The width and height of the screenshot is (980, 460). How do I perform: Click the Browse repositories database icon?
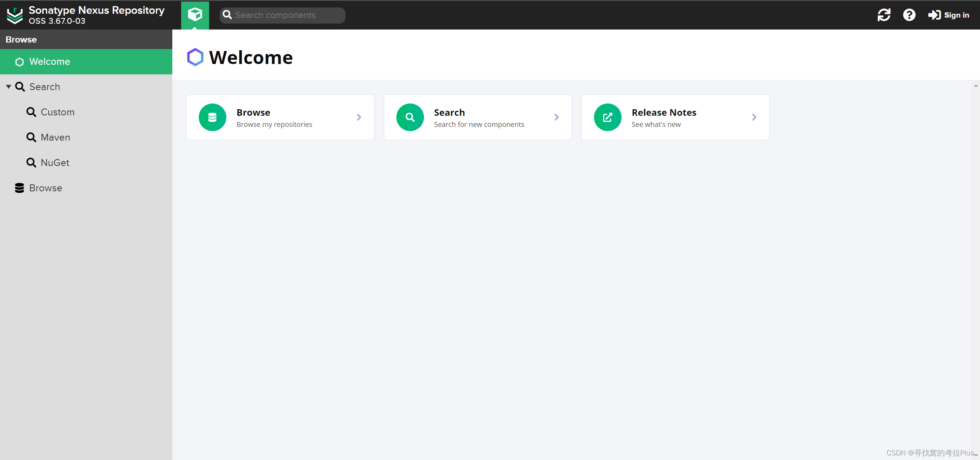point(20,188)
